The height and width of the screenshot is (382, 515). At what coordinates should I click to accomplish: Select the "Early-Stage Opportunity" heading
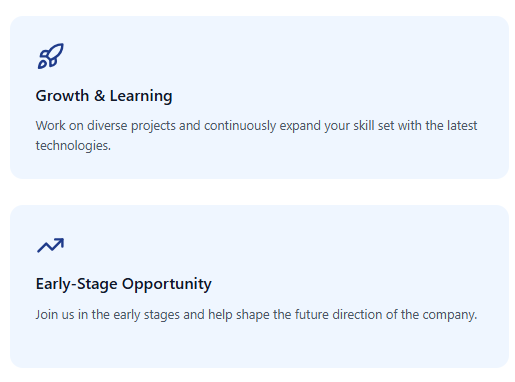click(x=124, y=284)
